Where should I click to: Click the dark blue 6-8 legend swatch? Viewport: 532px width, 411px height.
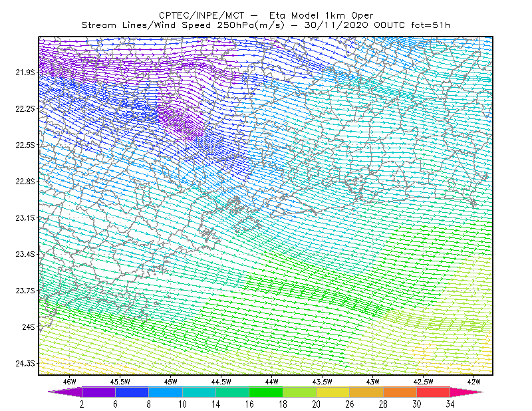point(132,392)
